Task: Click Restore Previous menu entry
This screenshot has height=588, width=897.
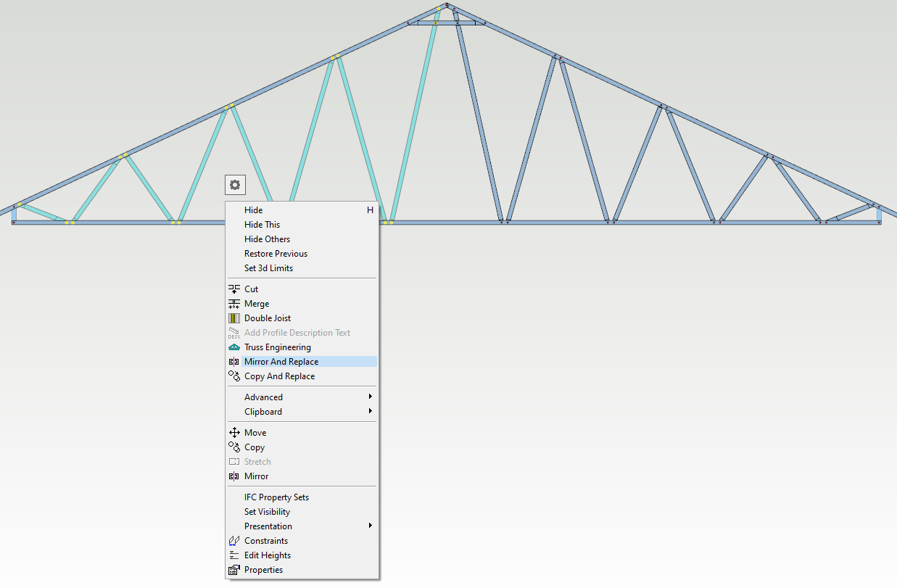Action: point(276,254)
